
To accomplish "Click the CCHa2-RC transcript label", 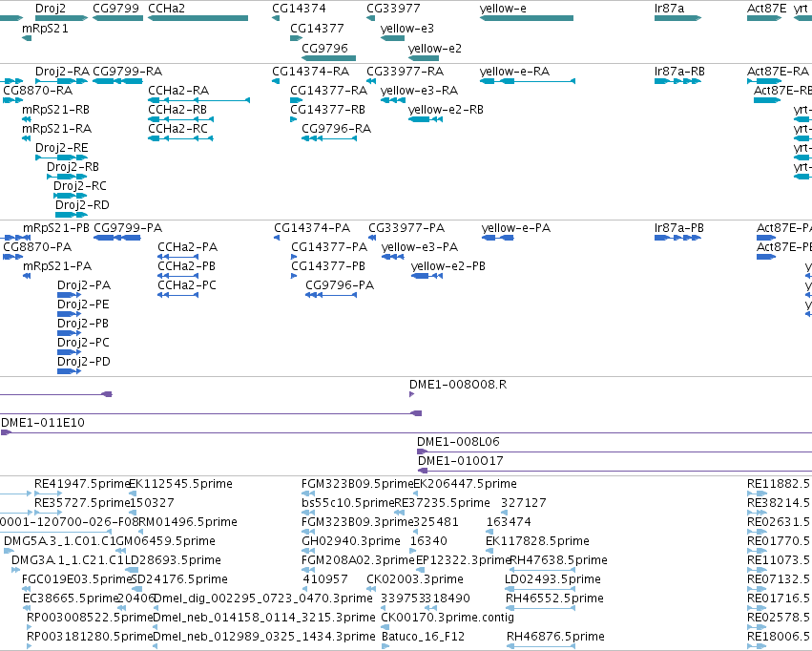I will (177, 129).
